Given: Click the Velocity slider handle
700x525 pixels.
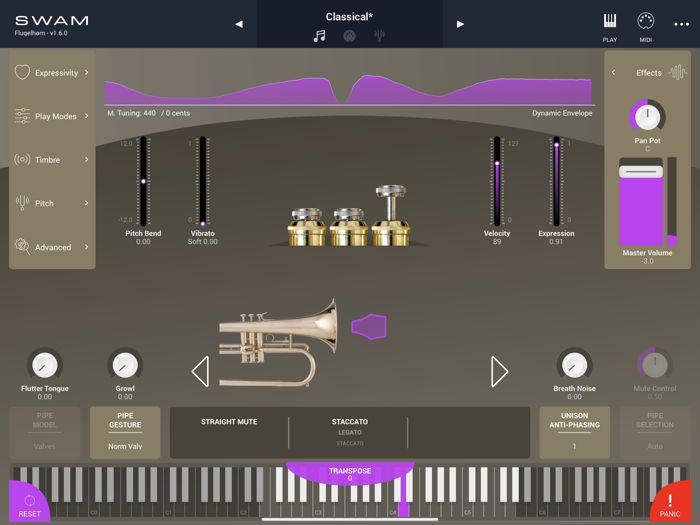Looking at the screenshot, I should point(497,163).
